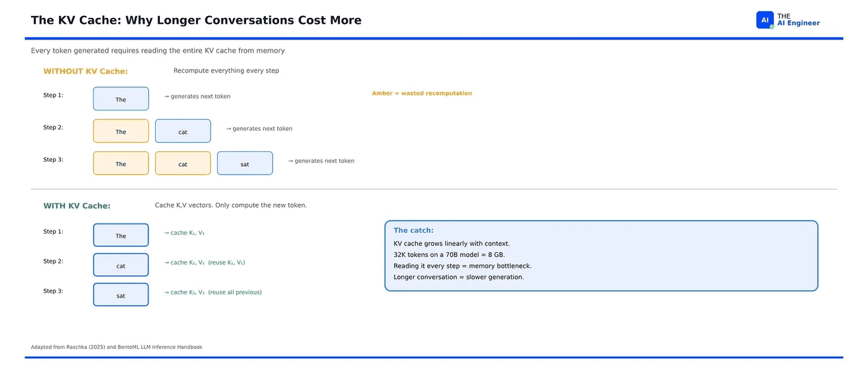Select the green "WITH KV Cache:" heading
The image size is (868, 372).
click(77, 206)
